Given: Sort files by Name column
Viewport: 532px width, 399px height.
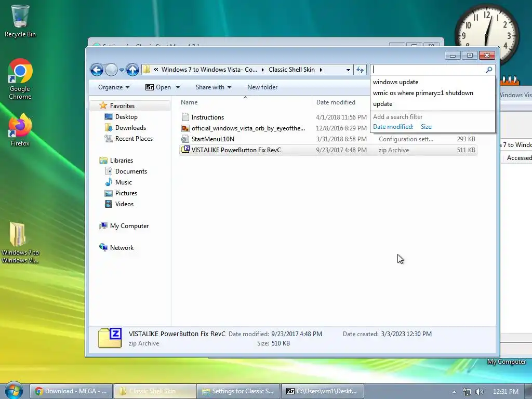Looking at the screenshot, I should [x=245, y=102].
